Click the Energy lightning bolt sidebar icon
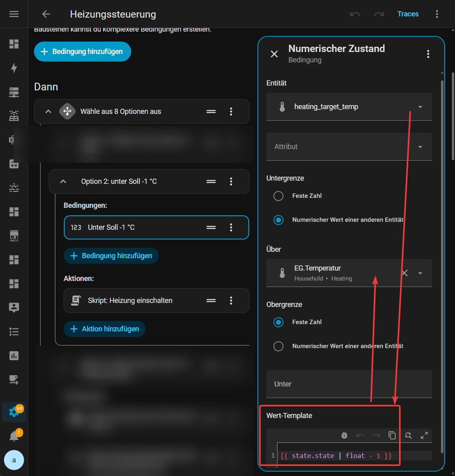The height and width of the screenshot is (476, 455). tap(14, 68)
